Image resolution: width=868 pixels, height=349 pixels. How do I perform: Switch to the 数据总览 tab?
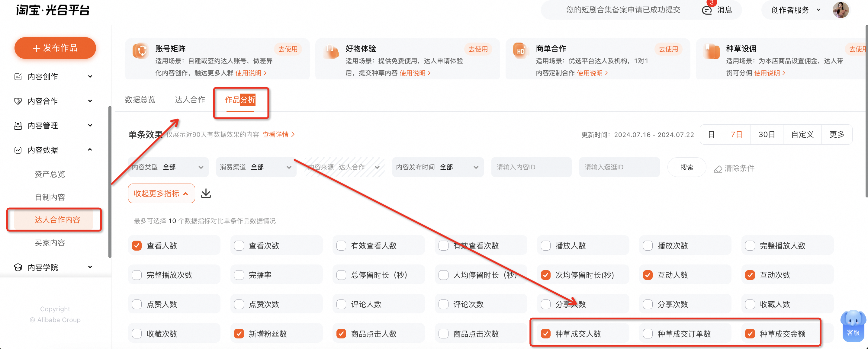pyautogui.click(x=140, y=100)
